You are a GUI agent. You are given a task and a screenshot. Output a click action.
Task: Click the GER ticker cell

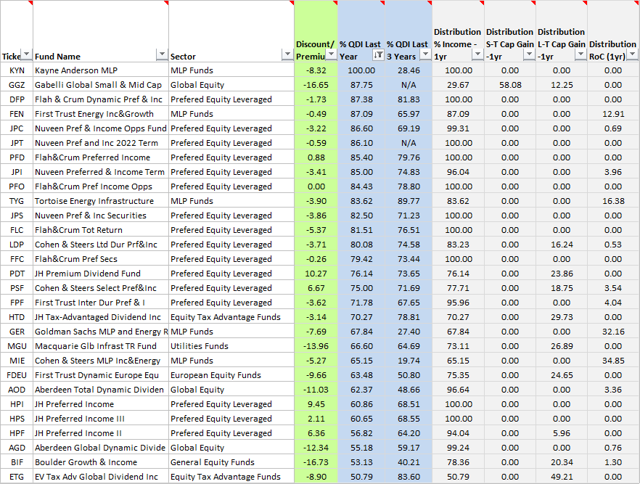pos(17,332)
